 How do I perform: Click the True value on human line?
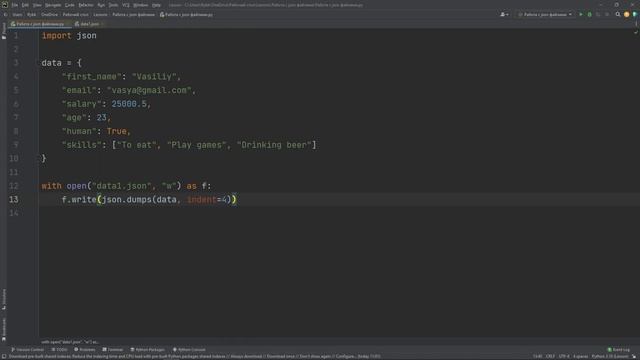pos(117,131)
